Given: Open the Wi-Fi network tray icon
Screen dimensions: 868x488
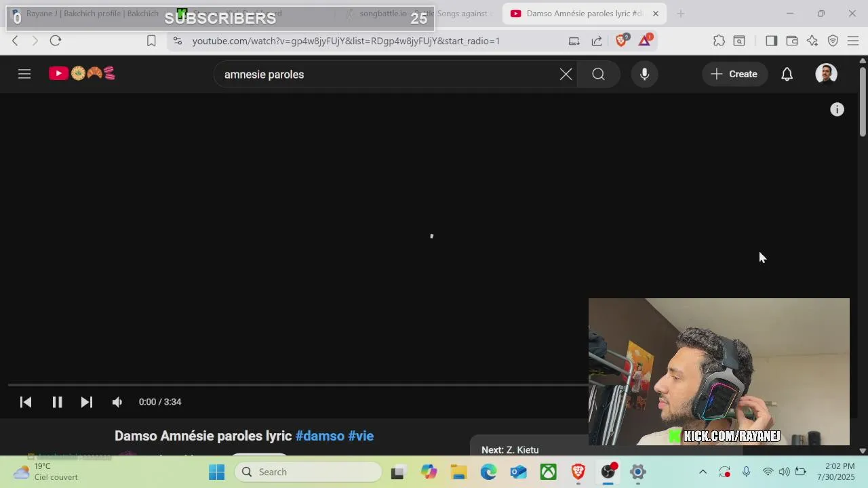Looking at the screenshot, I should (768, 472).
